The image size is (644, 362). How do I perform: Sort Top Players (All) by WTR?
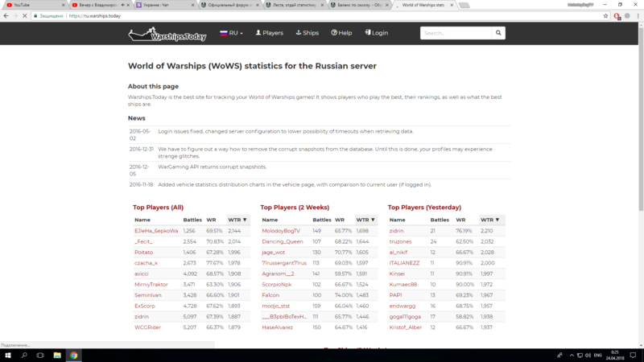coord(237,220)
